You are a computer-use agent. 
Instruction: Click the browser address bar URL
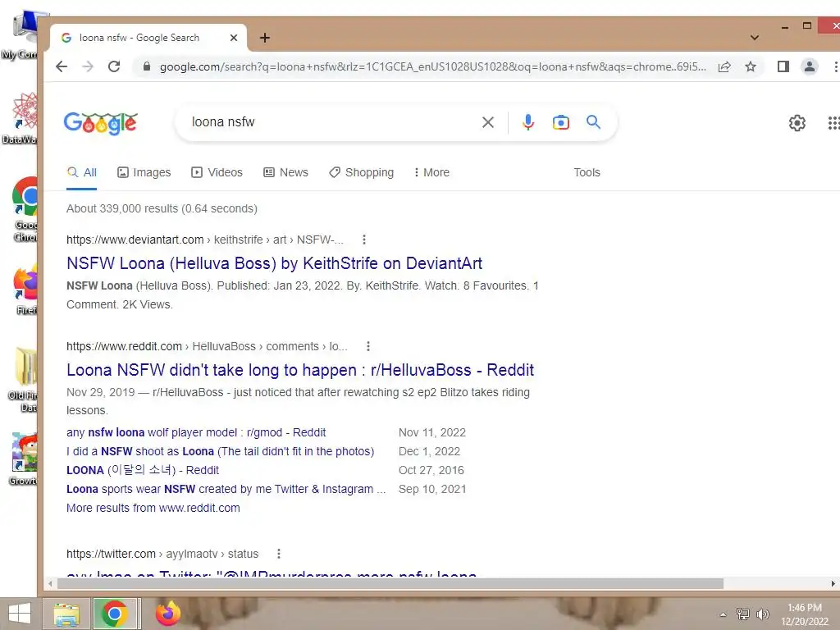(x=433, y=66)
